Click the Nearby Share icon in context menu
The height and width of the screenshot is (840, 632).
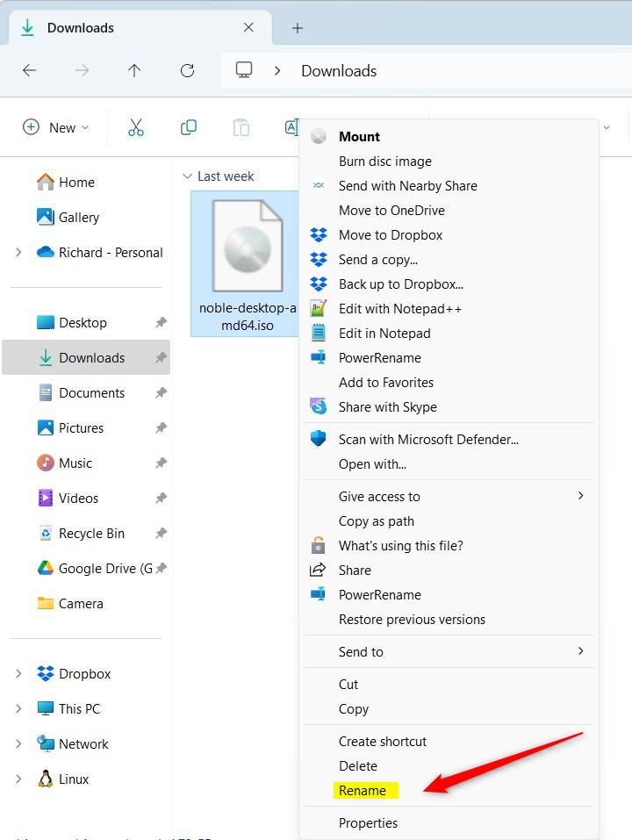point(318,185)
